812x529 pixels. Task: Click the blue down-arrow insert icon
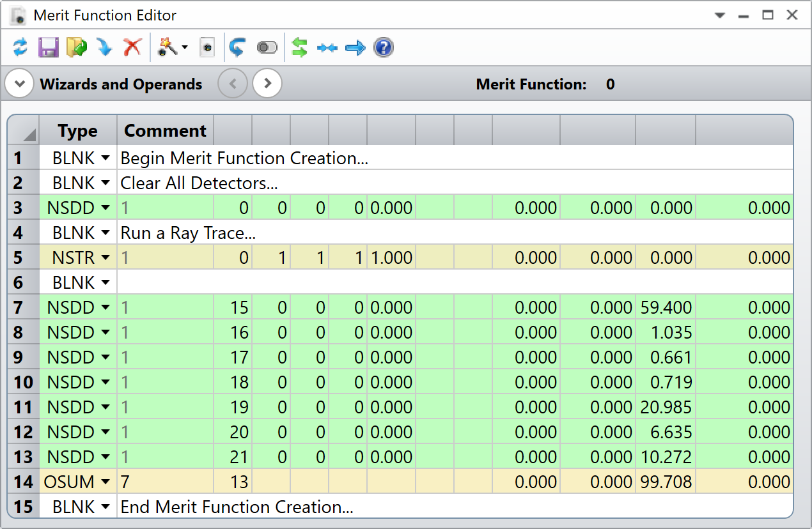click(x=104, y=47)
